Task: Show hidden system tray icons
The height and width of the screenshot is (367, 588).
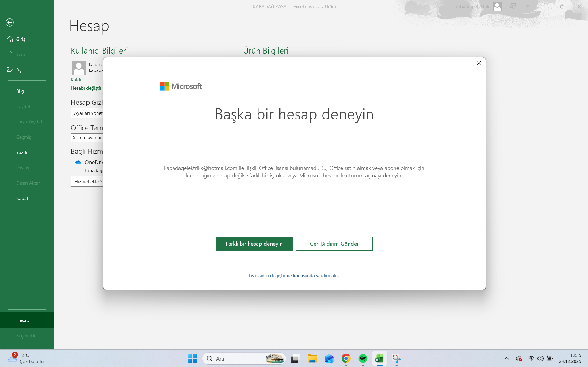Action: (x=506, y=358)
